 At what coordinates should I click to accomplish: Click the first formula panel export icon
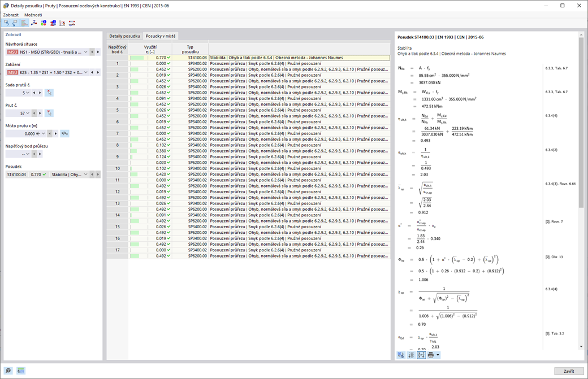401,355
